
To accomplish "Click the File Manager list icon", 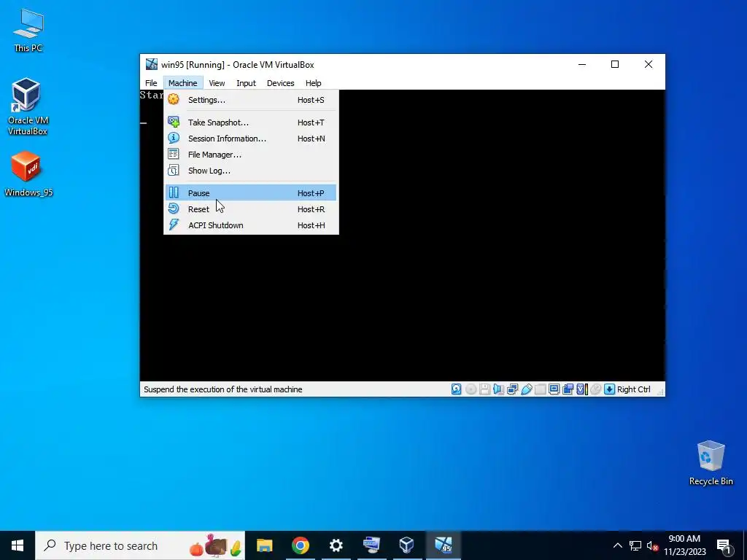I will tap(174, 154).
